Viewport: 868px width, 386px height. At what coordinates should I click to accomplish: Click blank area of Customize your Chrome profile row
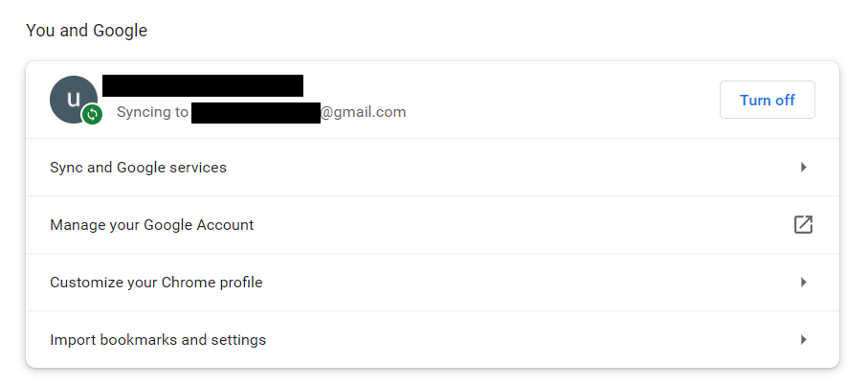[x=499, y=283]
